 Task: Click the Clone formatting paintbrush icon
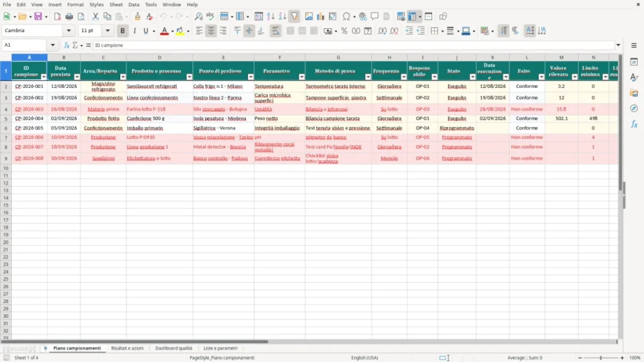(x=138, y=16)
